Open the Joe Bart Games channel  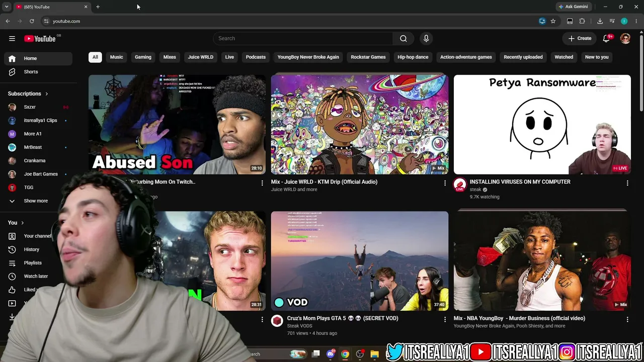[38, 174]
